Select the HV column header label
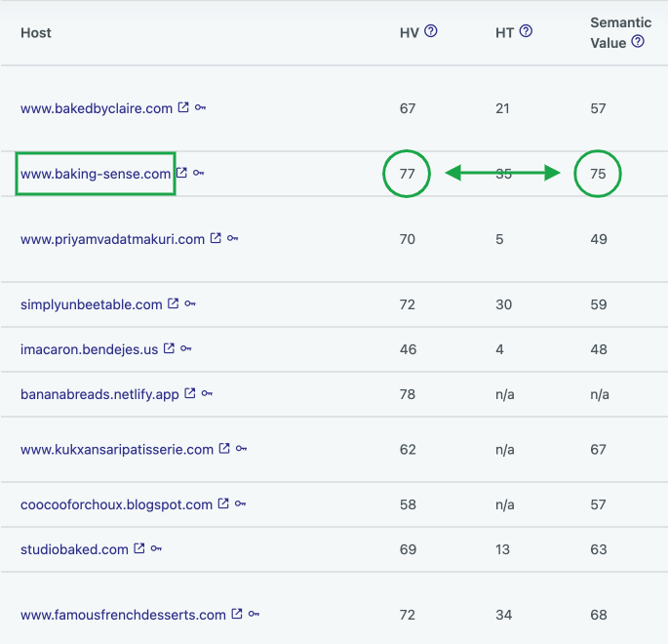This screenshot has height=644, width=668. click(410, 33)
